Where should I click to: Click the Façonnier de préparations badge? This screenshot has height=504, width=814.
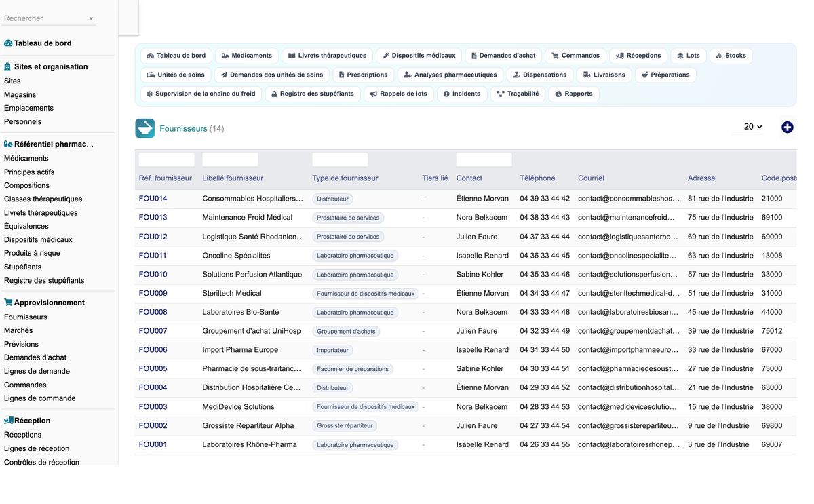click(353, 369)
